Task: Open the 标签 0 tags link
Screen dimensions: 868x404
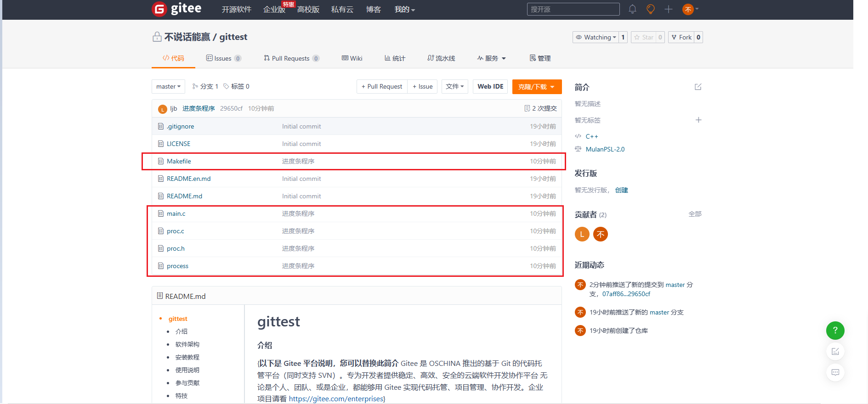Action: tap(236, 86)
